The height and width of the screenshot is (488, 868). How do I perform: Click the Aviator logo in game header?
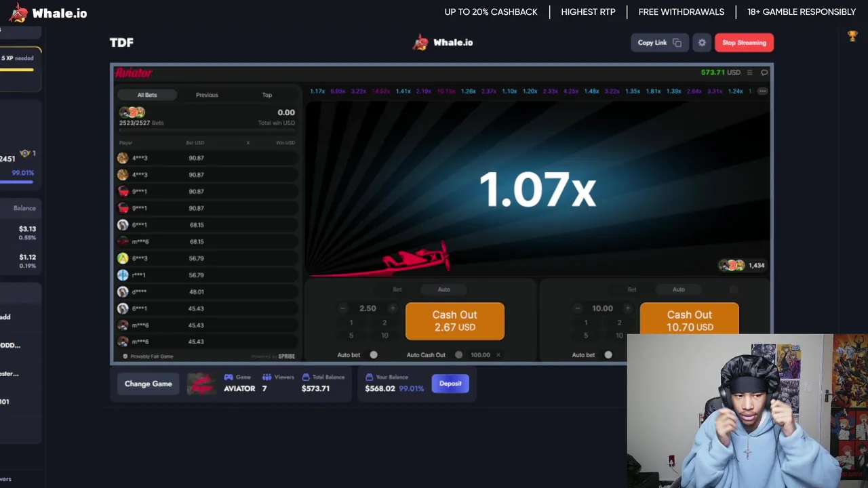coord(134,73)
